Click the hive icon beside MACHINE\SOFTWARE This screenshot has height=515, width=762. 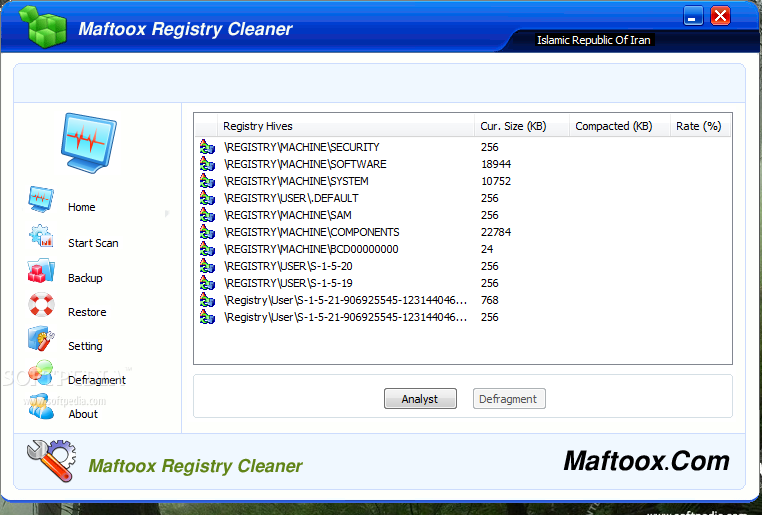(x=207, y=164)
